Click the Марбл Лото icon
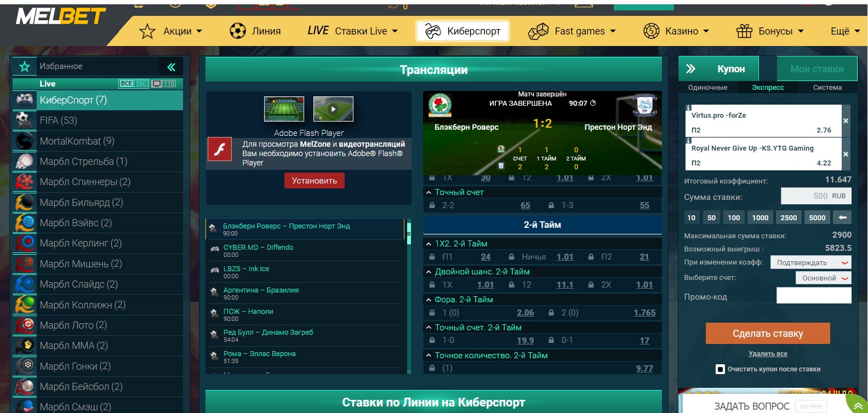 click(x=24, y=325)
